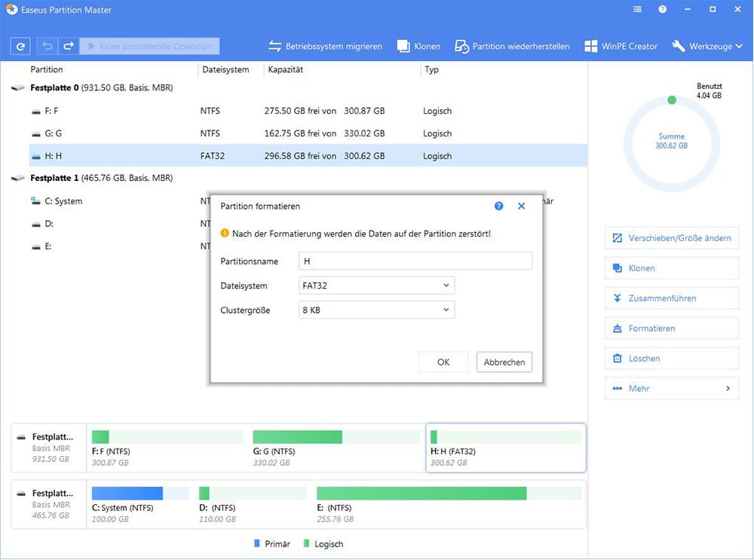Click the F: F (NTFS) usage bar
The height and width of the screenshot is (560, 754).
[167, 437]
